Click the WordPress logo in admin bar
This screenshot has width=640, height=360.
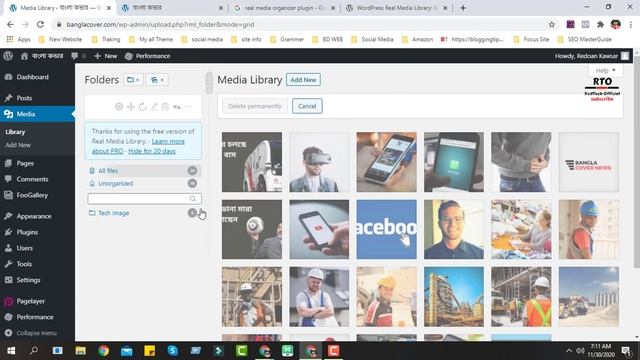tap(8, 56)
